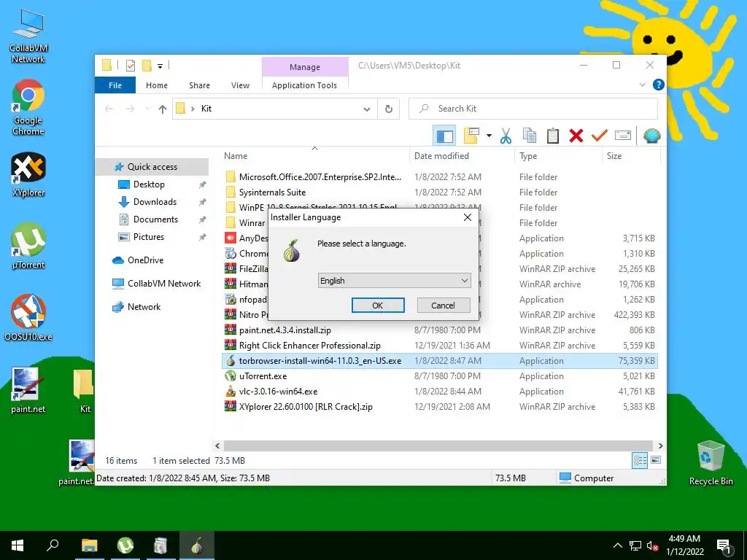Select the µTorrent desktop icon
The image size is (747, 560).
coord(28,246)
